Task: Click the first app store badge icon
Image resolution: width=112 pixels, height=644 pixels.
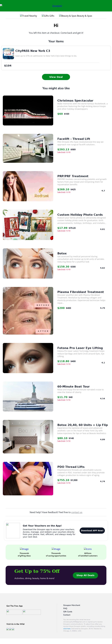Action: pos(14,612)
